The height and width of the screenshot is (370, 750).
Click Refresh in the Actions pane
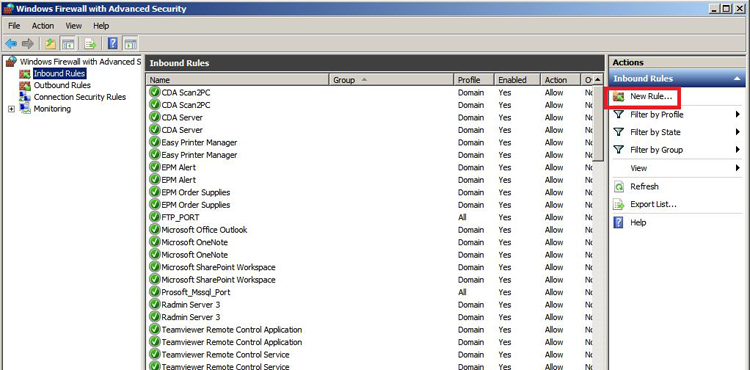tap(644, 186)
